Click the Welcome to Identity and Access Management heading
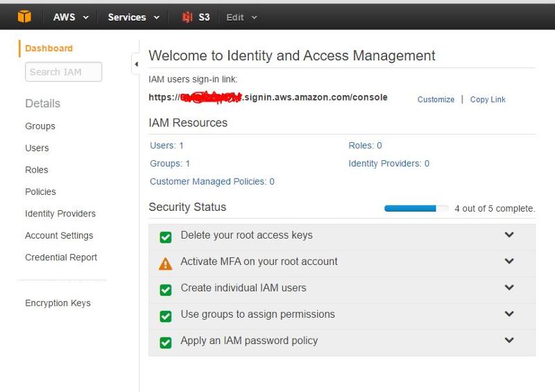This screenshot has width=555, height=392. (292, 56)
